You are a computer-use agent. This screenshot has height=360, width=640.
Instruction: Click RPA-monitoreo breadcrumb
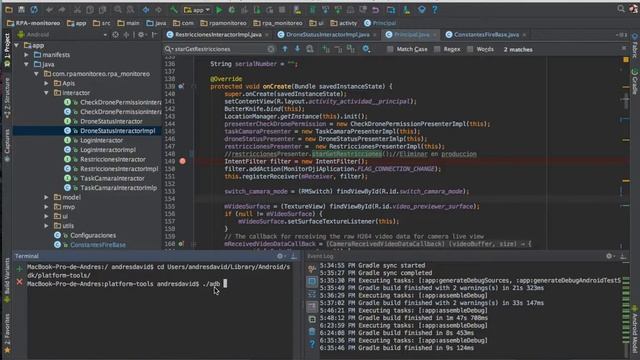pos(33,23)
